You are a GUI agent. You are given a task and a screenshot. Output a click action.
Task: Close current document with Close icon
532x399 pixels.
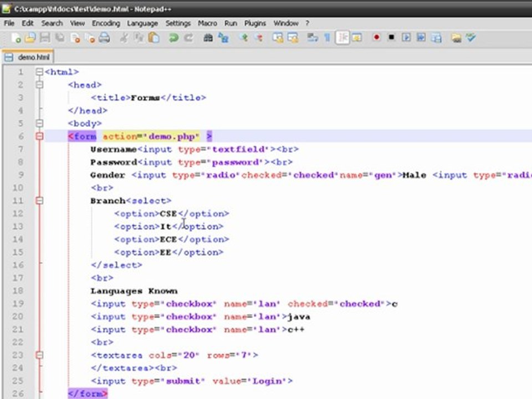click(75, 38)
